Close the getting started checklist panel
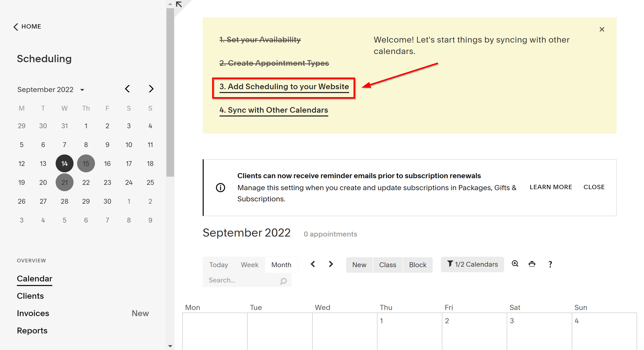Image resolution: width=644 pixels, height=350 pixels. point(602,29)
